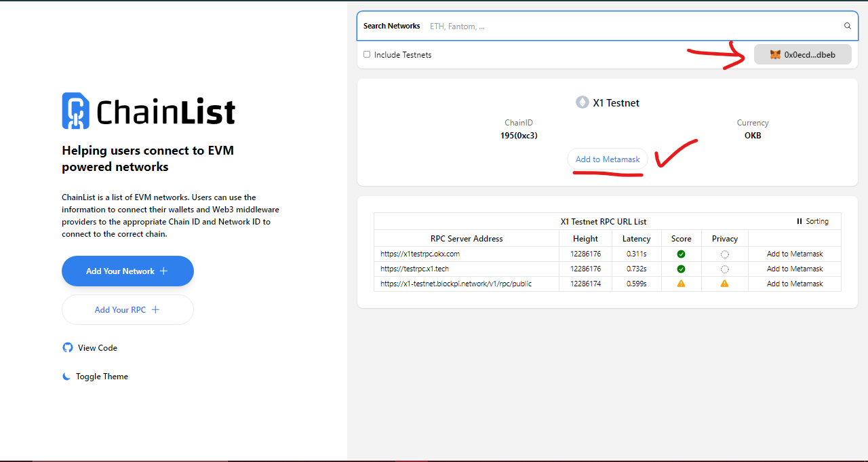Image resolution: width=868 pixels, height=462 pixels.
Task: Click Add to Metamask under X1 Testnet
Action: pos(608,159)
